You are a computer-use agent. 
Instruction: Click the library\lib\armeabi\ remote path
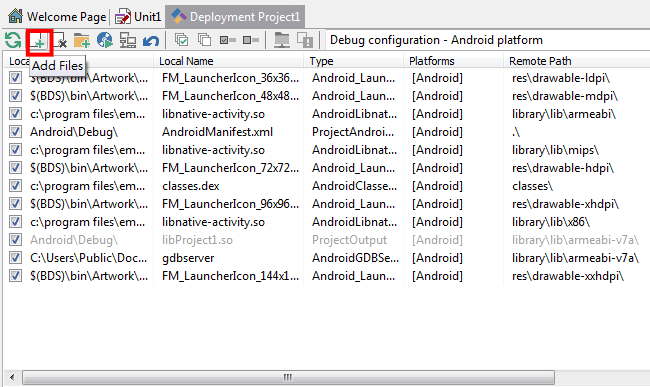[564, 114]
